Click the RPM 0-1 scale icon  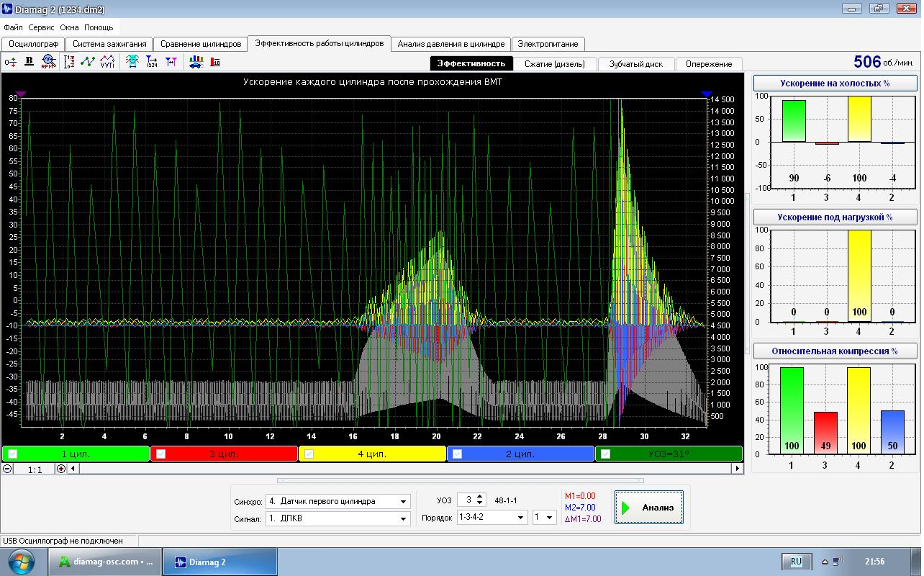tap(69, 62)
